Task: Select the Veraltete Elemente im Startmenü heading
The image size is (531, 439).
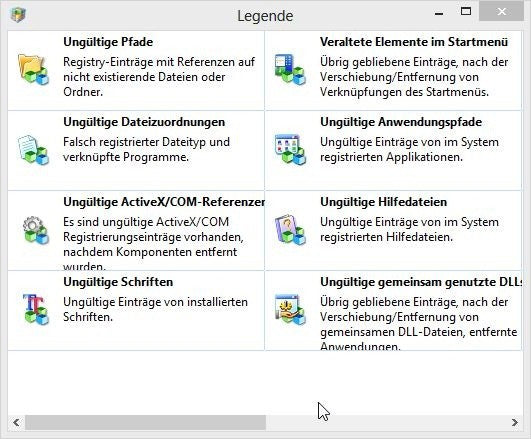Action: 414,42
